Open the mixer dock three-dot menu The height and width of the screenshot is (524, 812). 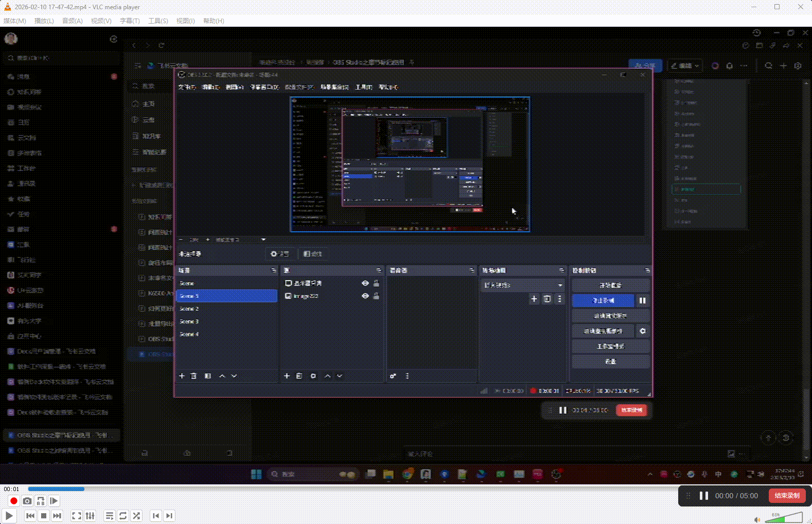click(407, 376)
